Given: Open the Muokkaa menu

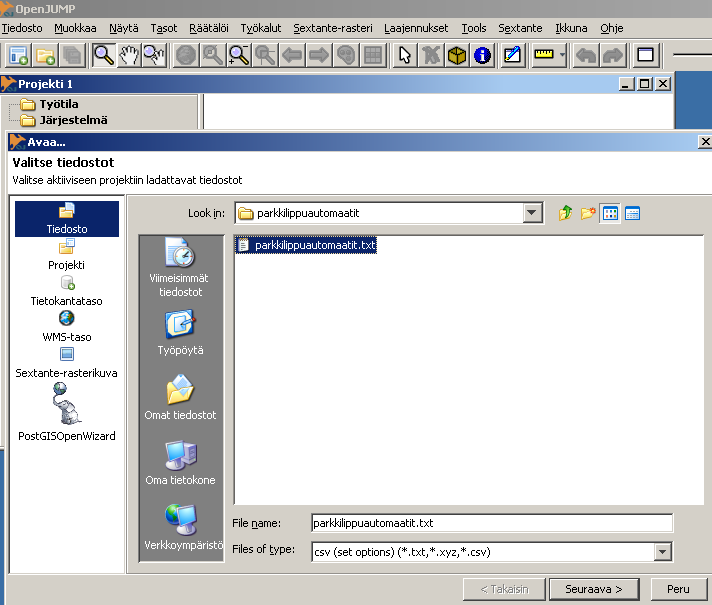Looking at the screenshot, I should 75,28.
